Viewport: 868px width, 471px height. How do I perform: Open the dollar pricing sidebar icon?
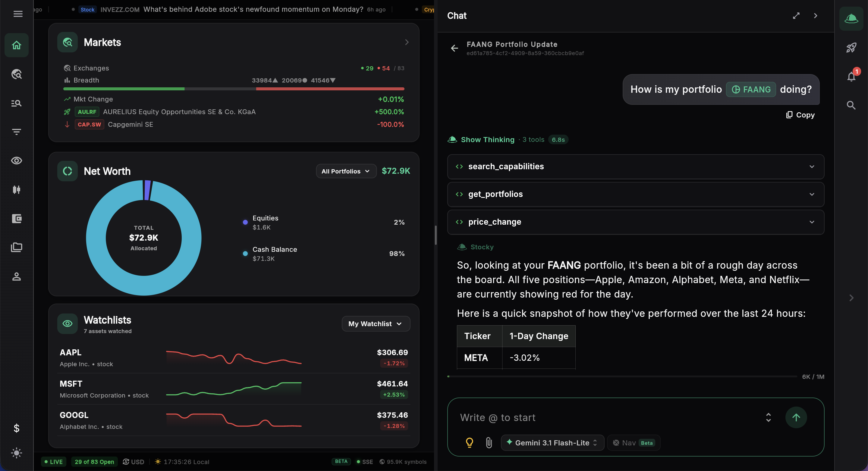tap(17, 428)
